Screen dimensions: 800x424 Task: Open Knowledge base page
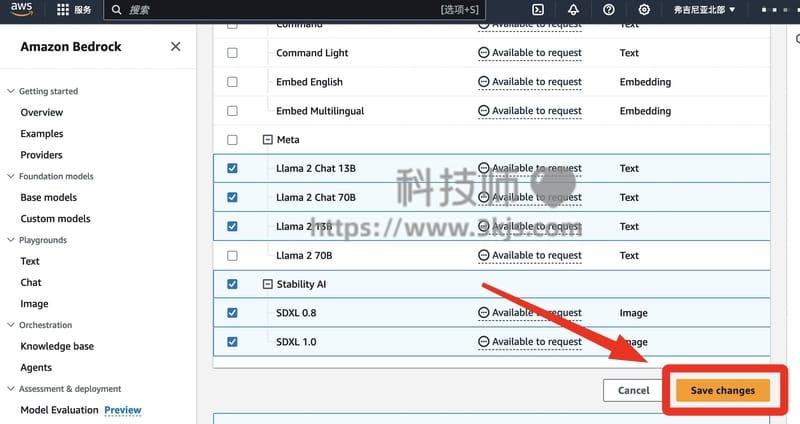click(57, 346)
